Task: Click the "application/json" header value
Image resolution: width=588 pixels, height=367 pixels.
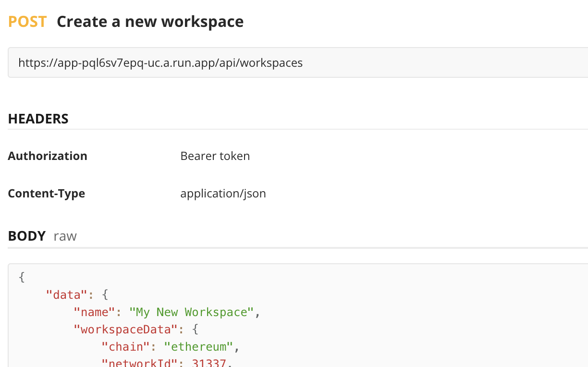Action: click(x=223, y=194)
